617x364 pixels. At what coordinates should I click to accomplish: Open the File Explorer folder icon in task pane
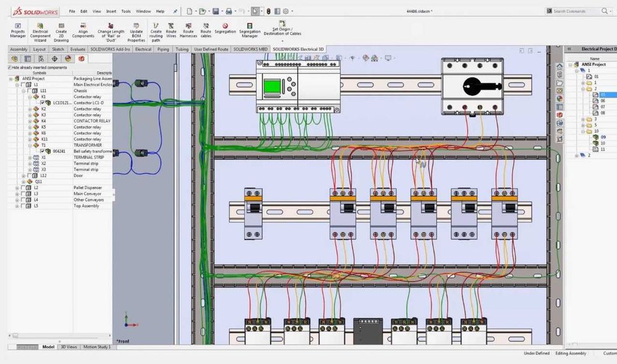pyautogui.click(x=560, y=83)
